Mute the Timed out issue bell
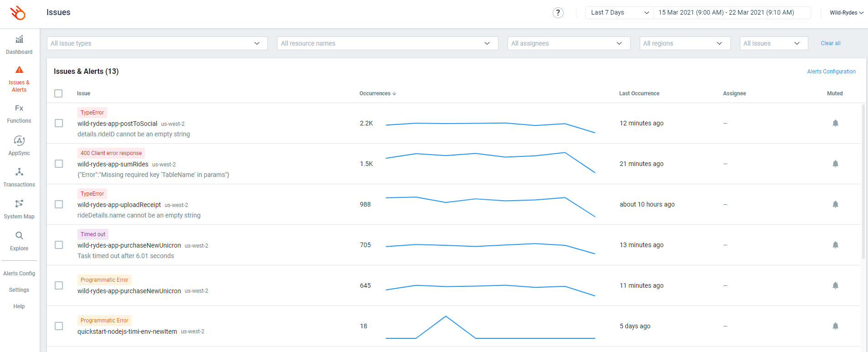868x352 pixels. click(x=835, y=245)
